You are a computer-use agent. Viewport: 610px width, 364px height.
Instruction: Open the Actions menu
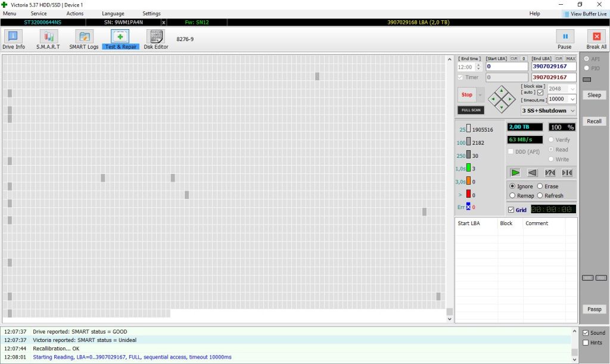(74, 14)
